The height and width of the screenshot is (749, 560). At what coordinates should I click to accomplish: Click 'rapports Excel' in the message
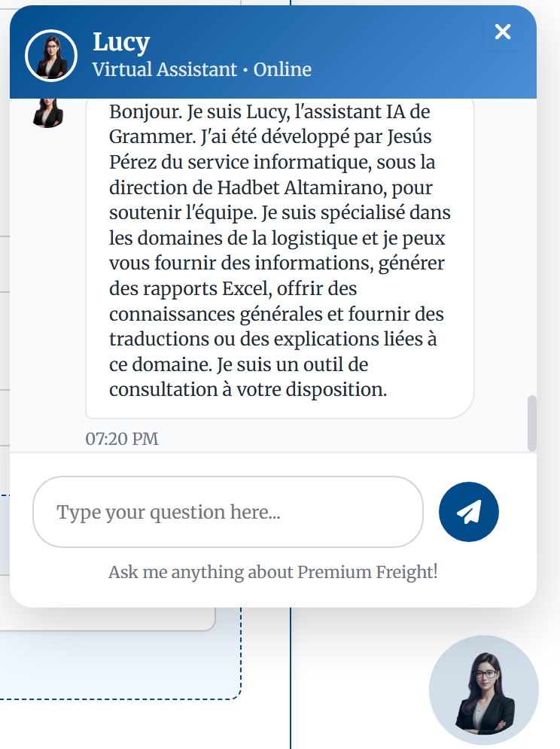(201, 289)
